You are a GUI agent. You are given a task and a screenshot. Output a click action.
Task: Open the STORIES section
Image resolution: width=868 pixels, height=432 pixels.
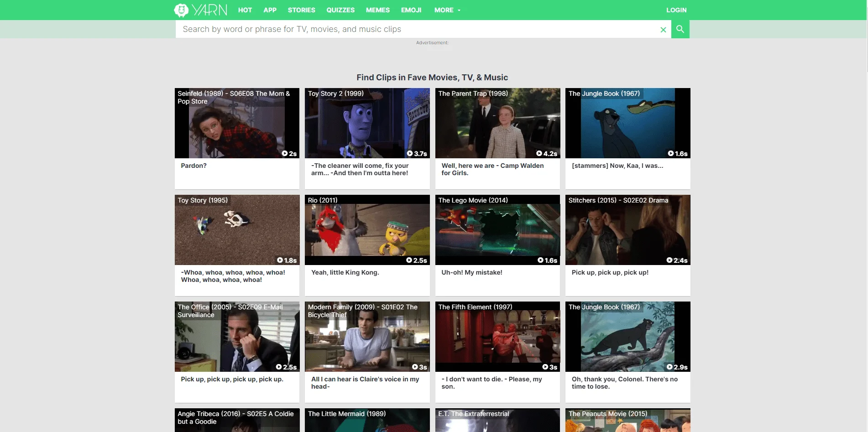point(302,10)
